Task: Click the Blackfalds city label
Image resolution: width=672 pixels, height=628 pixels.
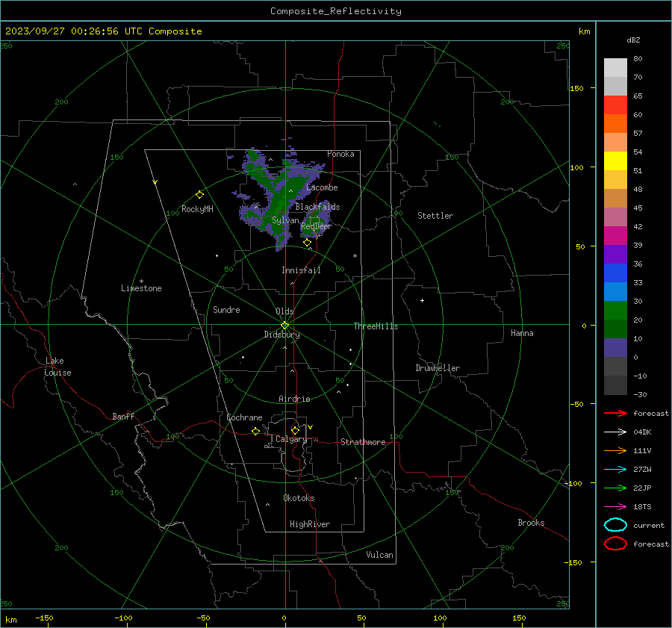Action: point(317,207)
